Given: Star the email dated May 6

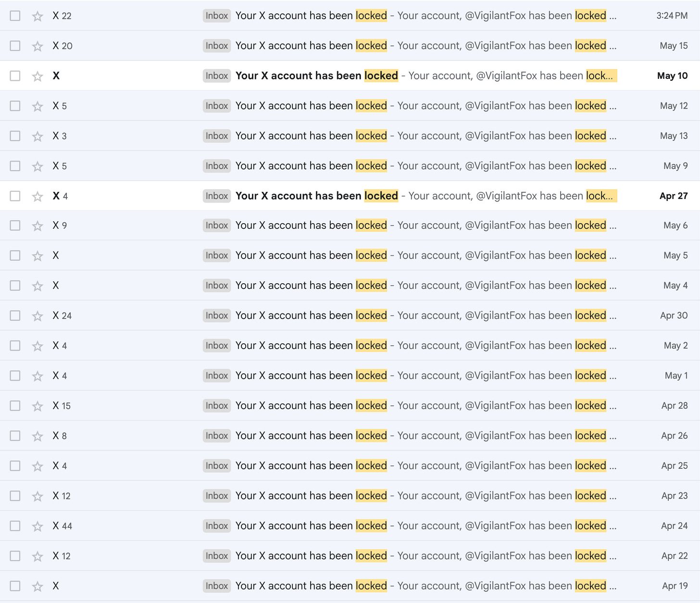Looking at the screenshot, I should [x=37, y=226].
